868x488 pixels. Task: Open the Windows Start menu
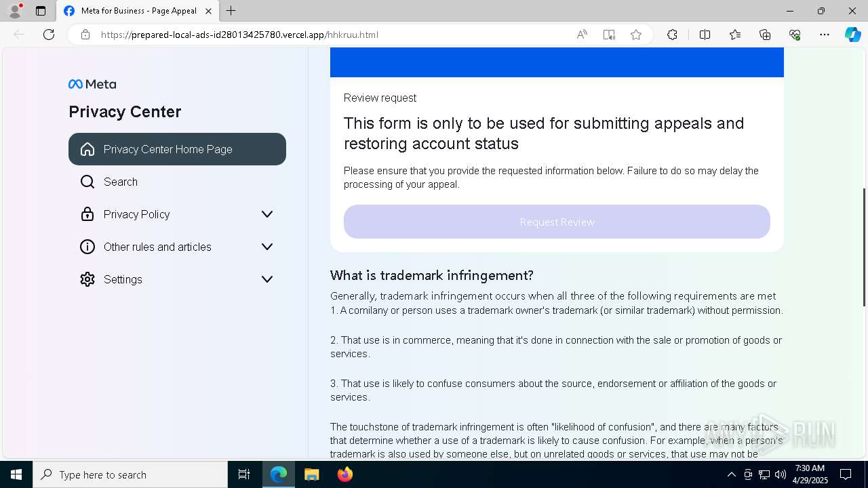point(16,474)
